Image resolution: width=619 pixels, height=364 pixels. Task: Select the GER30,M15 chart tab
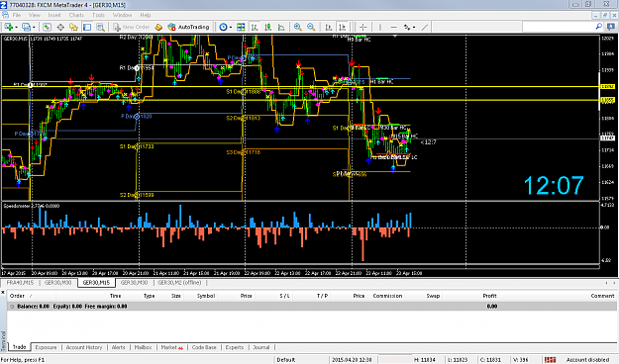[x=96, y=283]
